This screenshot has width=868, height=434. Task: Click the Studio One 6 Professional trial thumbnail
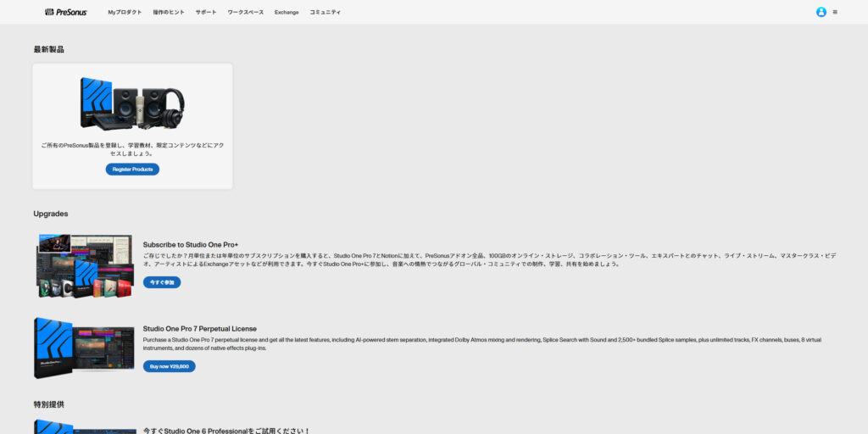(x=84, y=426)
